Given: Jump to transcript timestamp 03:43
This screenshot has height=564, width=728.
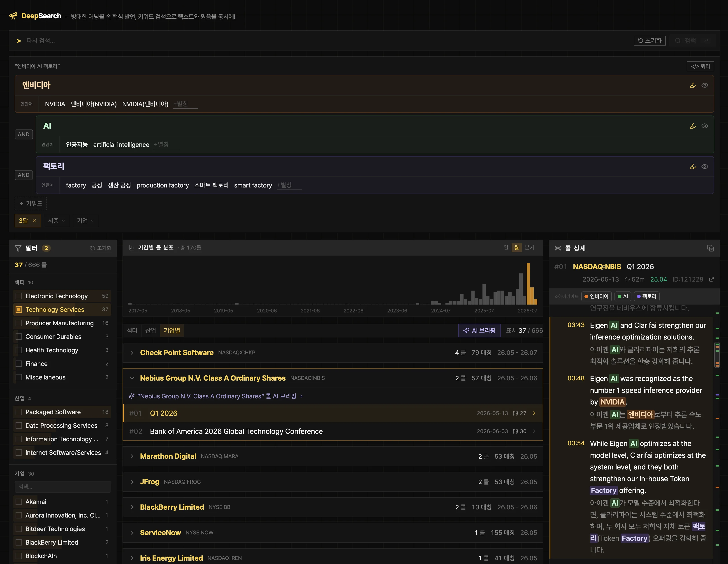Looking at the screenshot, I should 576,325.
